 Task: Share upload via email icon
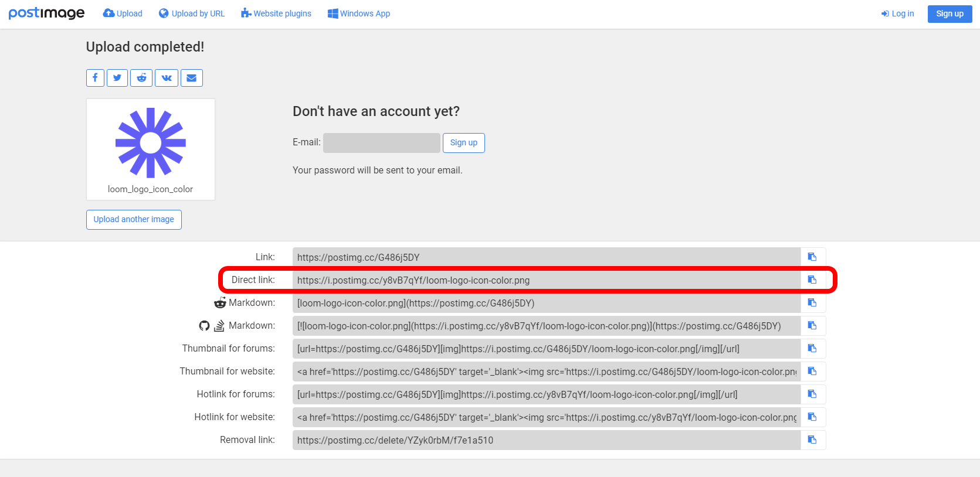[x=191, y=78]
